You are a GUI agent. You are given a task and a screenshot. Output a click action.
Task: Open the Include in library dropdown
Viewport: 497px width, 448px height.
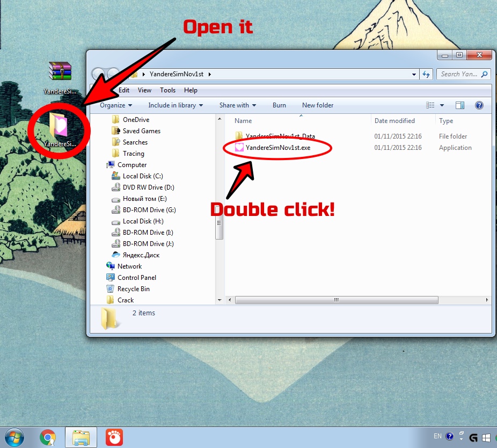tap(176, 105)
